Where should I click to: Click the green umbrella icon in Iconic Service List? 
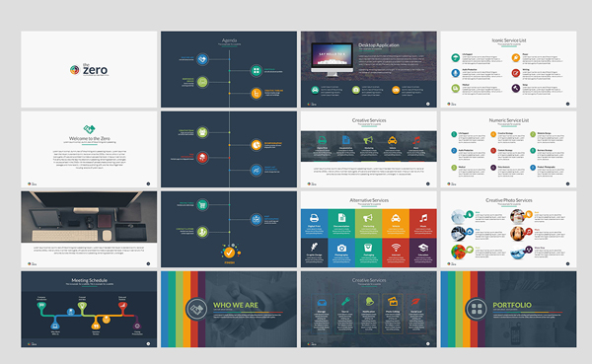(455, 58)
